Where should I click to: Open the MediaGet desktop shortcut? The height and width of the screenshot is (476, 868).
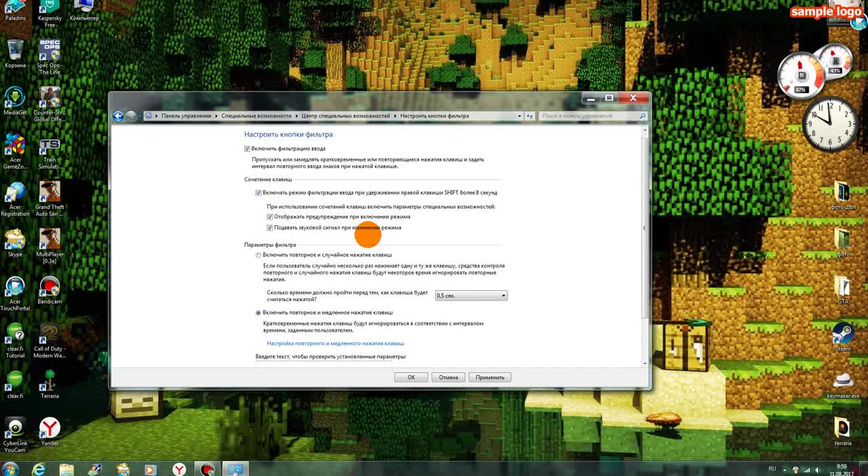point(15,102)
